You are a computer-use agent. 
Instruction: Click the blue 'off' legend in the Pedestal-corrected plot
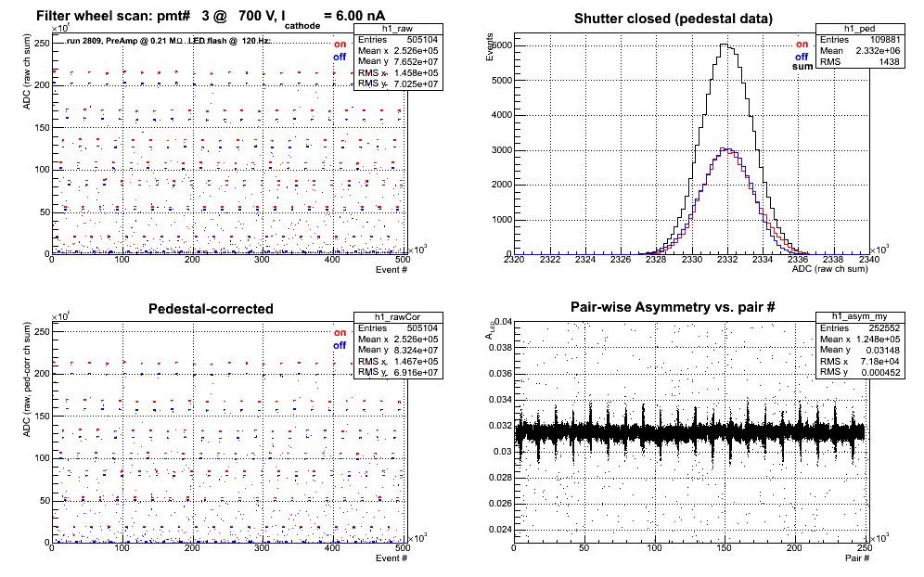tap(340, 345)
